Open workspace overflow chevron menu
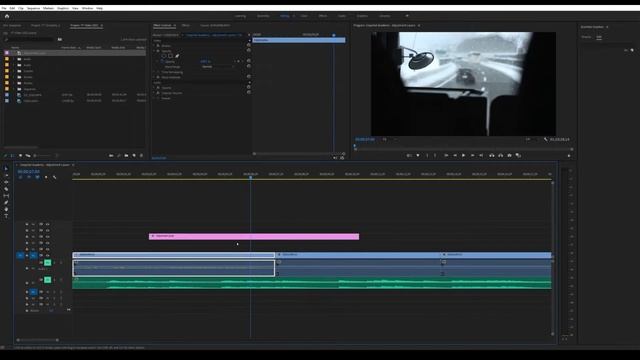Viewport: 640px width, 360px height. coord(407,16)
